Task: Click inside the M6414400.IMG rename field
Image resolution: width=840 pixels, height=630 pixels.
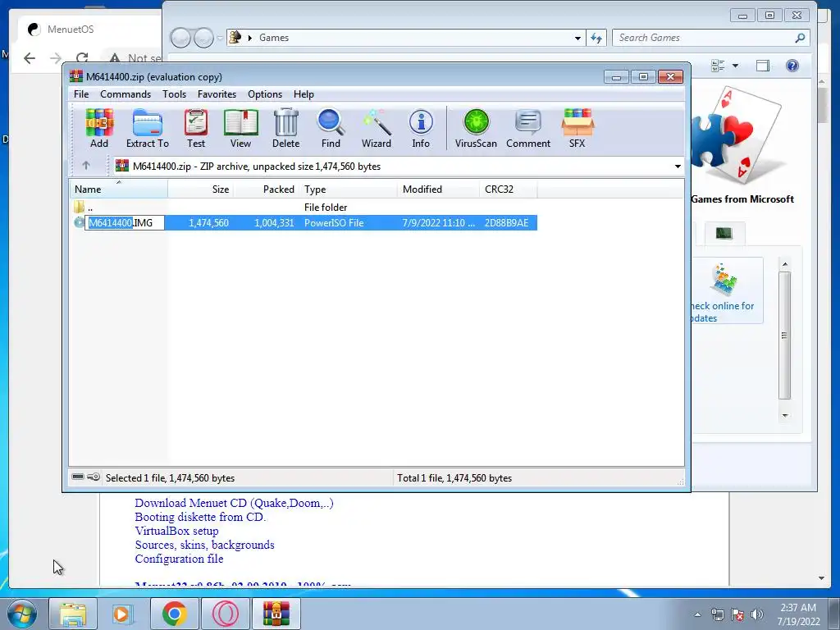Action: 126,223
